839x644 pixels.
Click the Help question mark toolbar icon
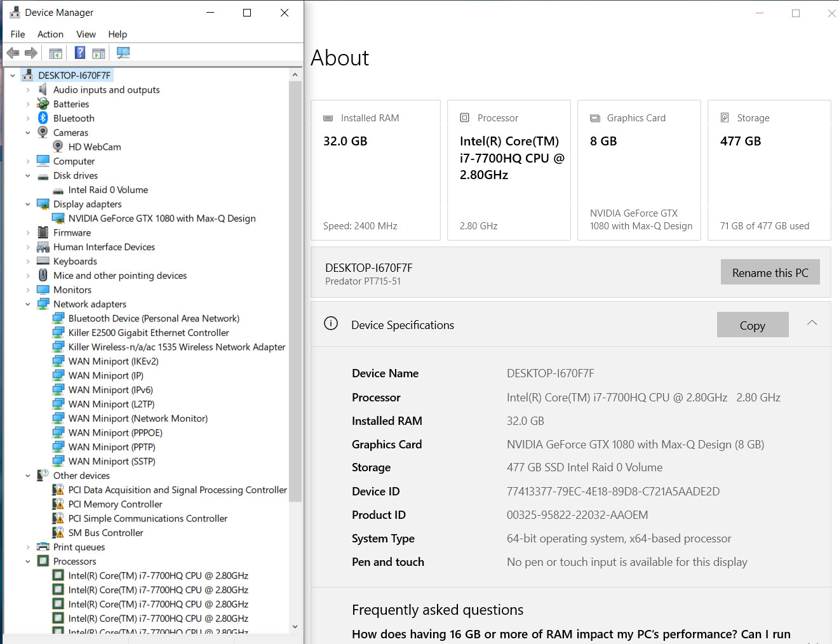(80, 53)
